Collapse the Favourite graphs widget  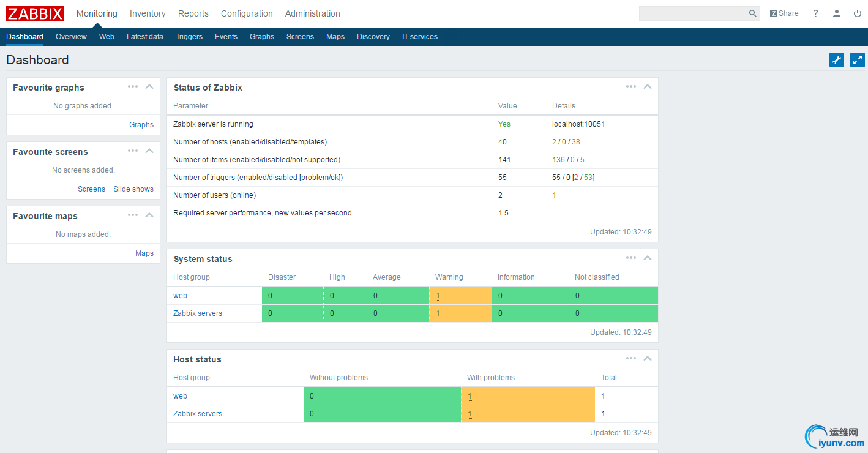pyautogui.click(x=149, y=86)
